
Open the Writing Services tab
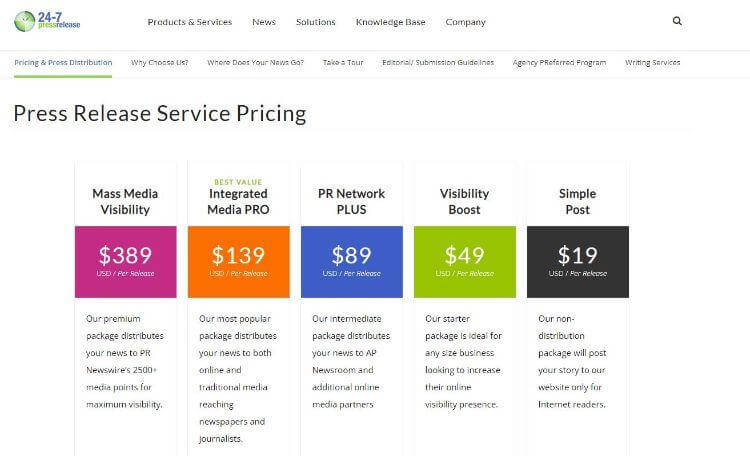[x=652, y=62]
